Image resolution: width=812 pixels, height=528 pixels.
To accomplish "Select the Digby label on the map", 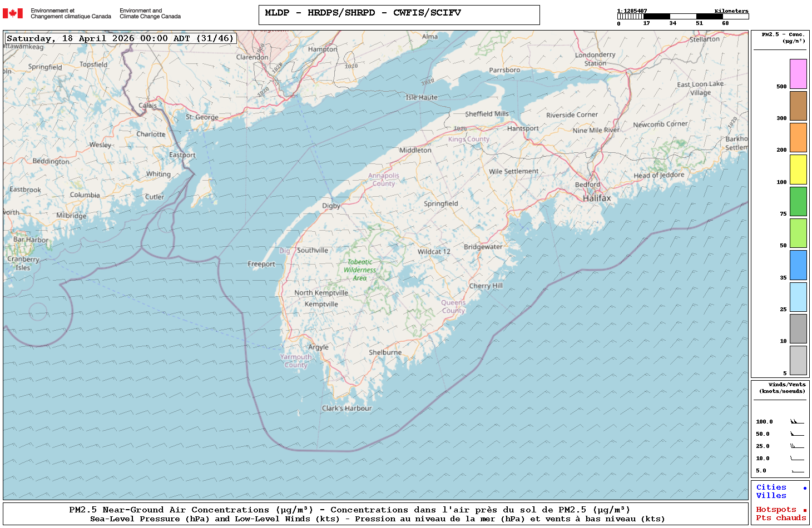I will tap(331, 206).
